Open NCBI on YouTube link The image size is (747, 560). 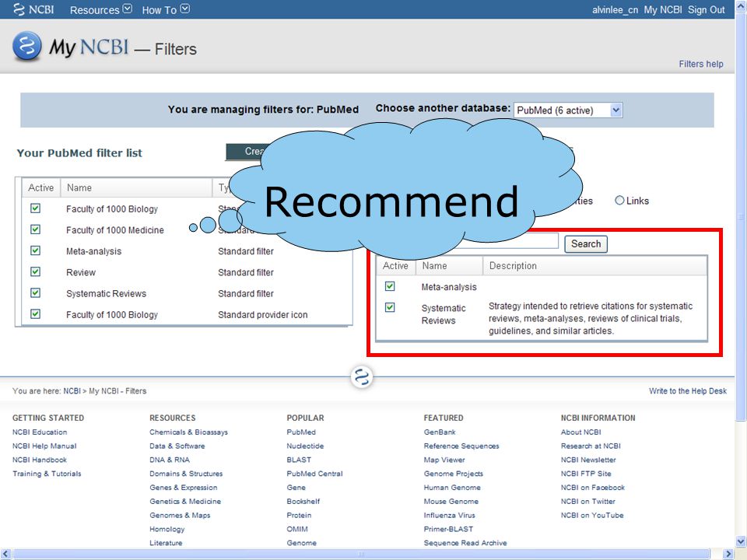coord(592,515)
